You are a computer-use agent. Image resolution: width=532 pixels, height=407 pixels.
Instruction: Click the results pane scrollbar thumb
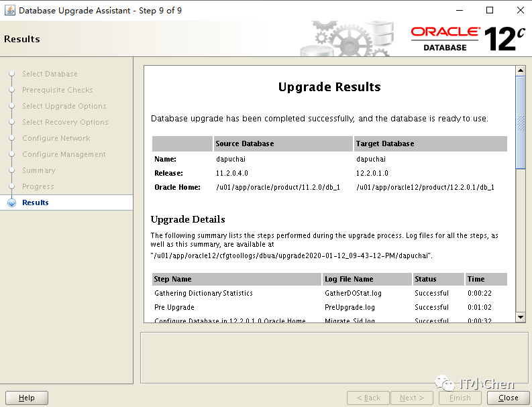[x=521, y=123]
